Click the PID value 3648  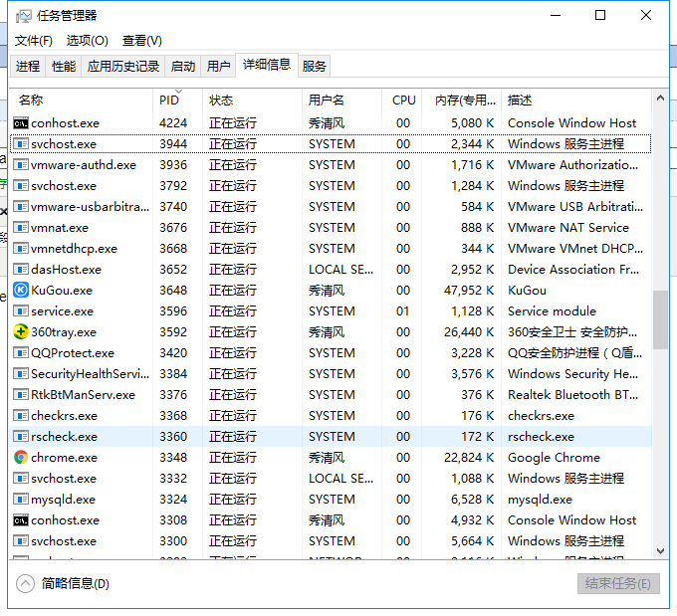[x=173, y=290]
